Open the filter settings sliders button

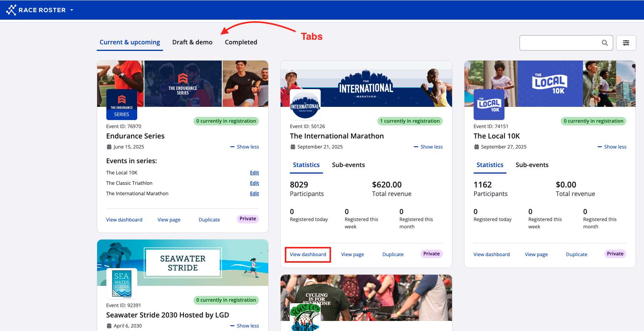pyautogui.click(x=626, y=43)
